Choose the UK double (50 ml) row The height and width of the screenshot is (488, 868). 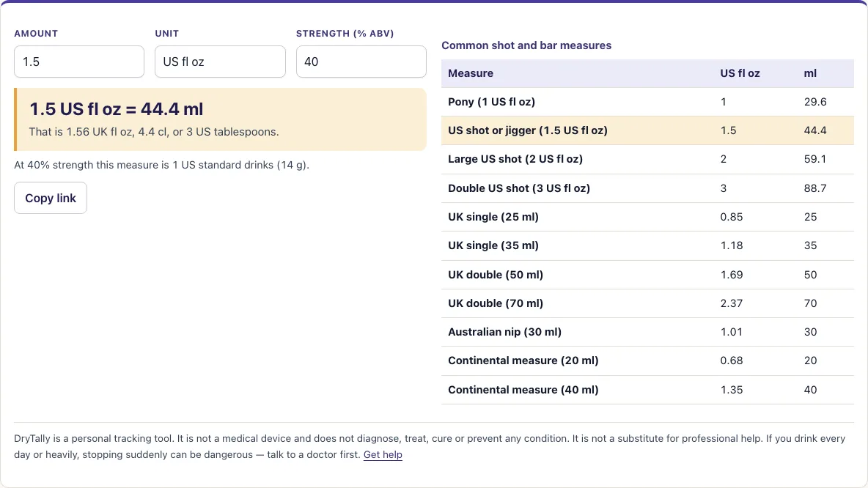point(647,275)
